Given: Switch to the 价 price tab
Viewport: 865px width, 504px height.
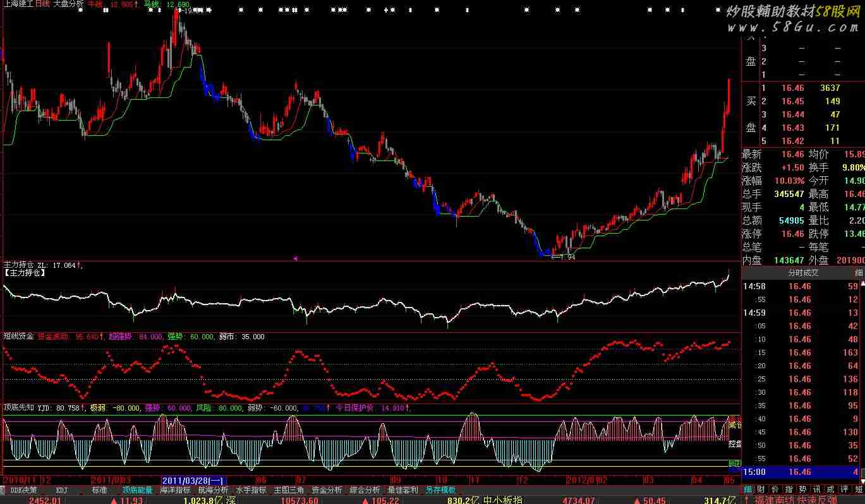Looking at the screenshot, I should coord(775,489).
